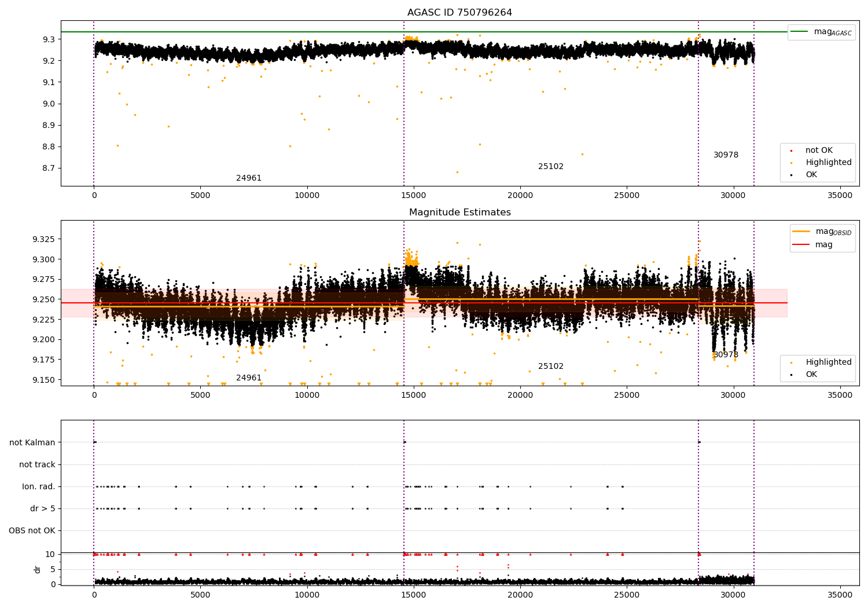The image size is (868, 608).
Task: Click the 8.8 tick on top plot y-axis
Action: [x=49, y=147]
